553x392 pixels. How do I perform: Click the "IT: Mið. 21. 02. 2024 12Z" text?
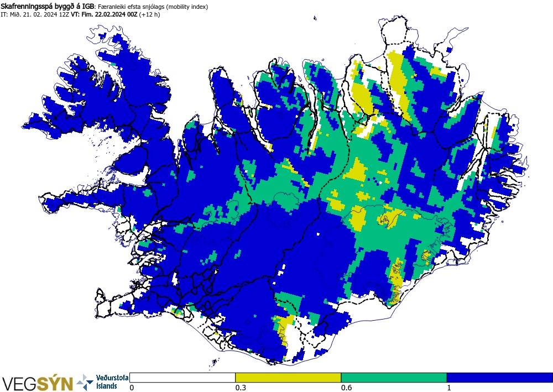coord(35,14)
